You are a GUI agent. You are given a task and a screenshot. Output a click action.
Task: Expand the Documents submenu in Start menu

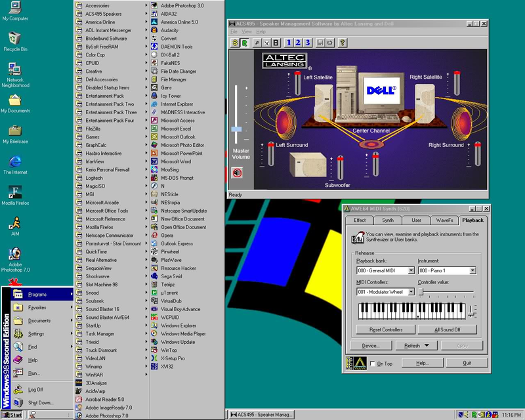coord(43,320)
